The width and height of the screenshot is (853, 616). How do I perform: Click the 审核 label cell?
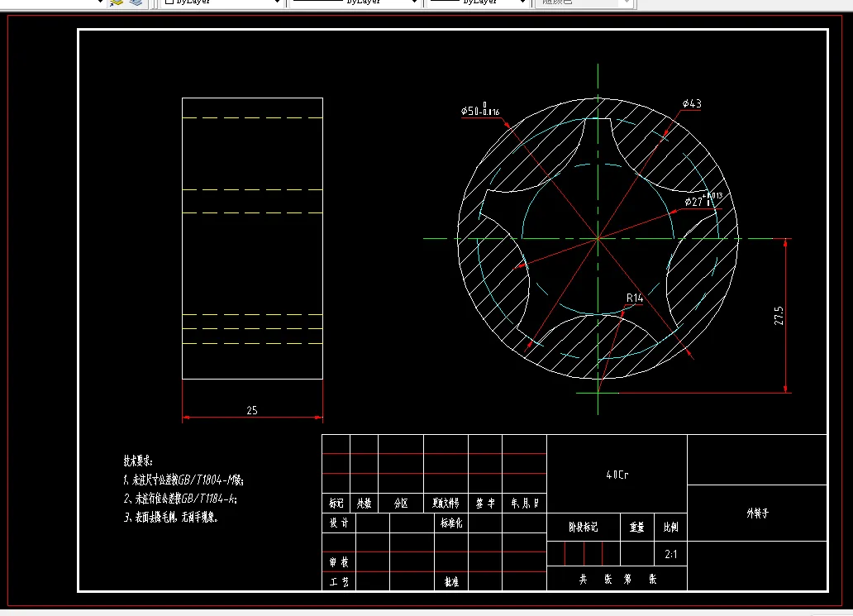point(339,562)
